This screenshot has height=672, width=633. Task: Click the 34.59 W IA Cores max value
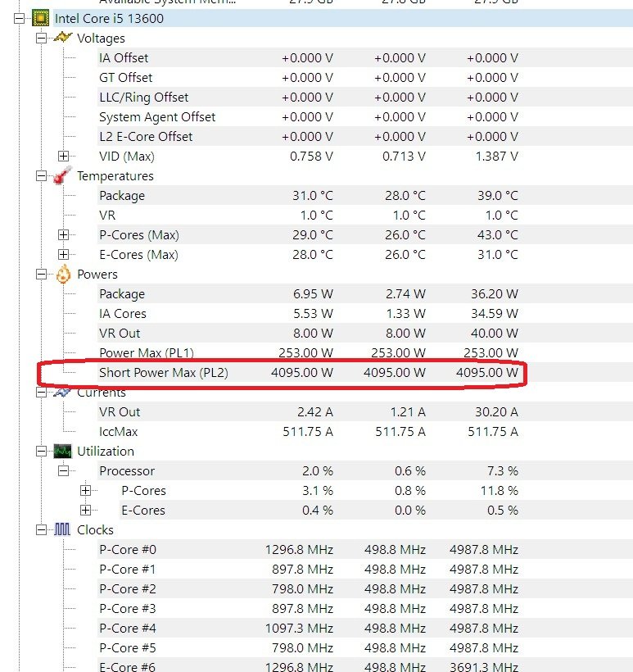click(x=495, y=314)
